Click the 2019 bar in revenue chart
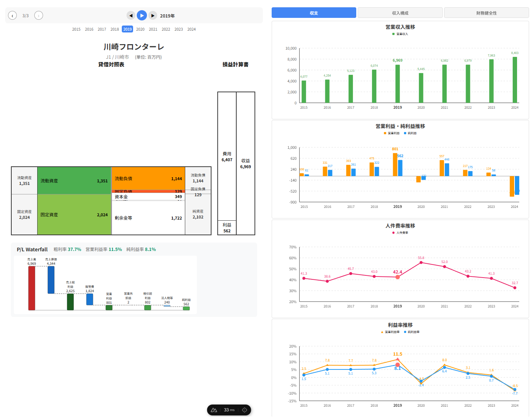The image size is (532, 418). (397, 84)
